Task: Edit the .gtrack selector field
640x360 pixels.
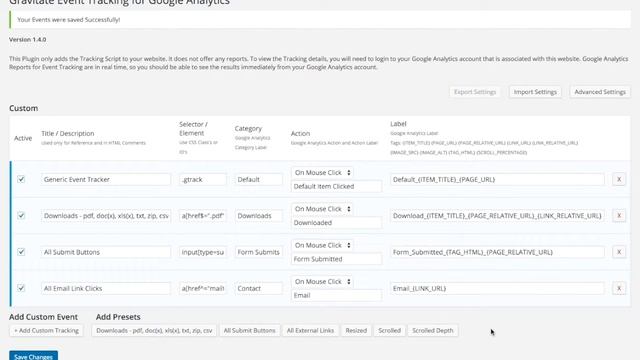Action: 203,179
